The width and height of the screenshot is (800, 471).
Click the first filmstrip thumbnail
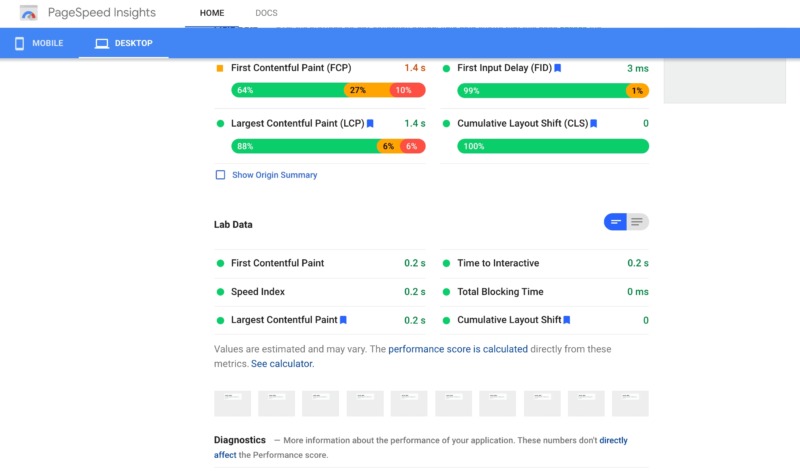(x=232, y=403)
